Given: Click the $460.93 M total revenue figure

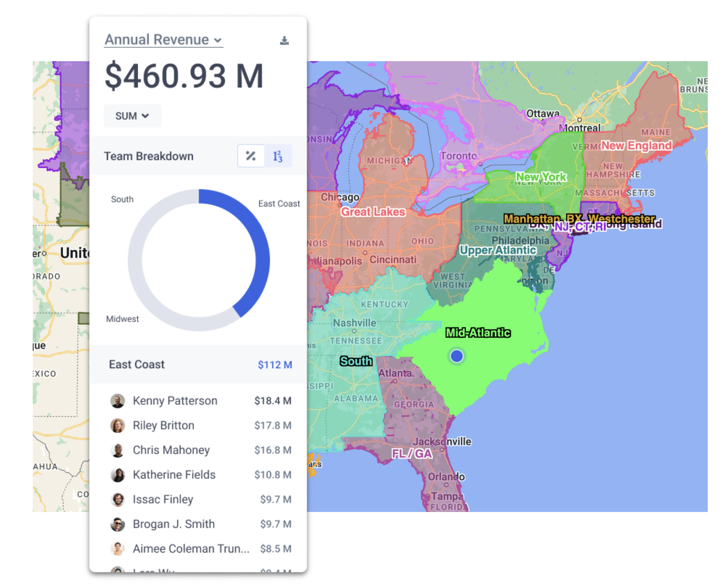Looking at the screenshot, I should 184,76.
